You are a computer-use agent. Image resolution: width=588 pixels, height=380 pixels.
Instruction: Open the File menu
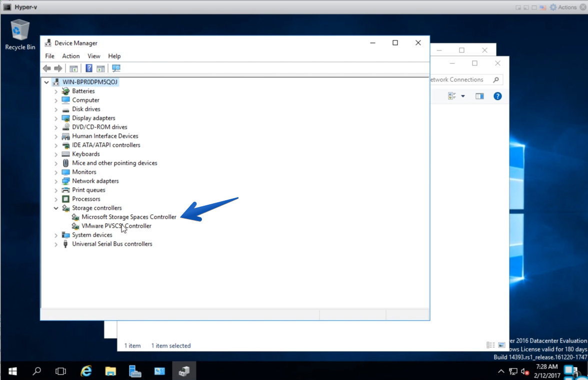click(x=49, y=56)
